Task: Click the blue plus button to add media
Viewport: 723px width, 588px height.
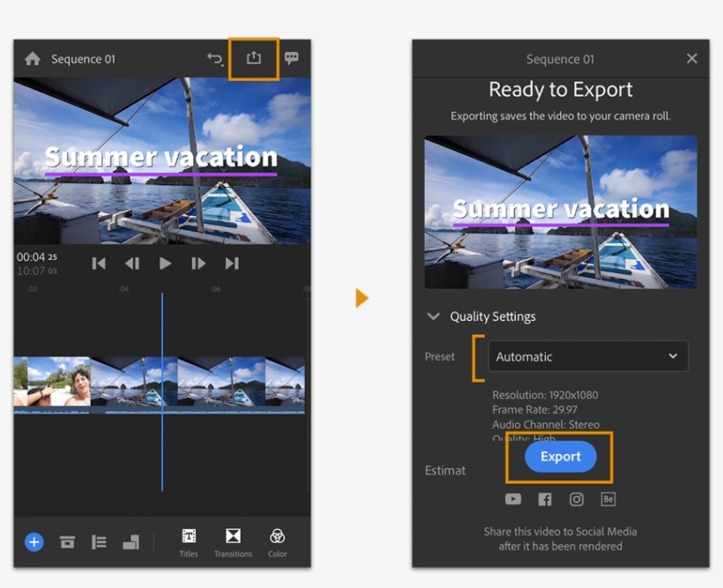Action: coord(34,541)
